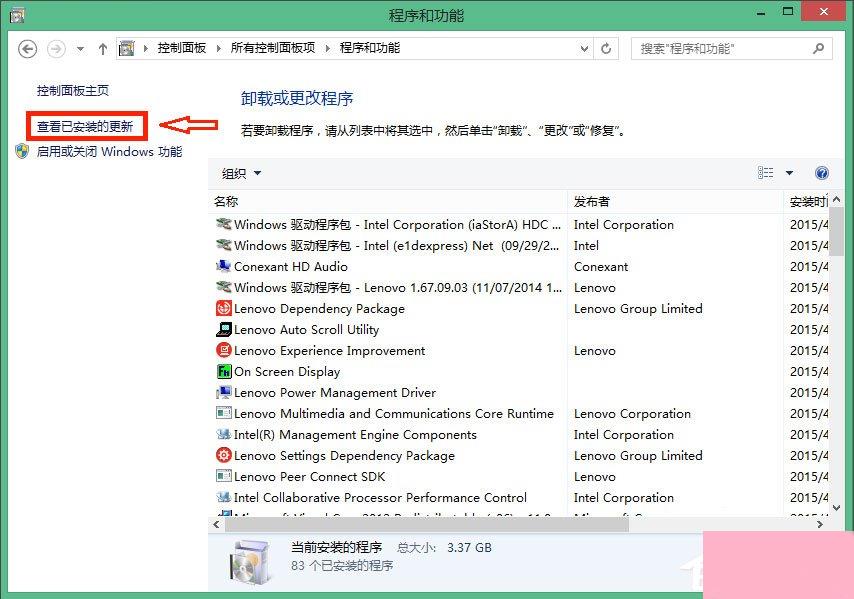Screen dimensions: 854x599
Task: Open help with the question mark icon
Action: point(821,173)
